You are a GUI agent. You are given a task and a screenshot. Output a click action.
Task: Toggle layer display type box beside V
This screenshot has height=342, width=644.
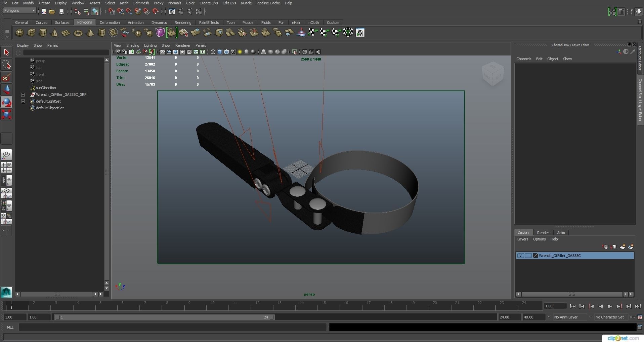[x=528, y=256]
